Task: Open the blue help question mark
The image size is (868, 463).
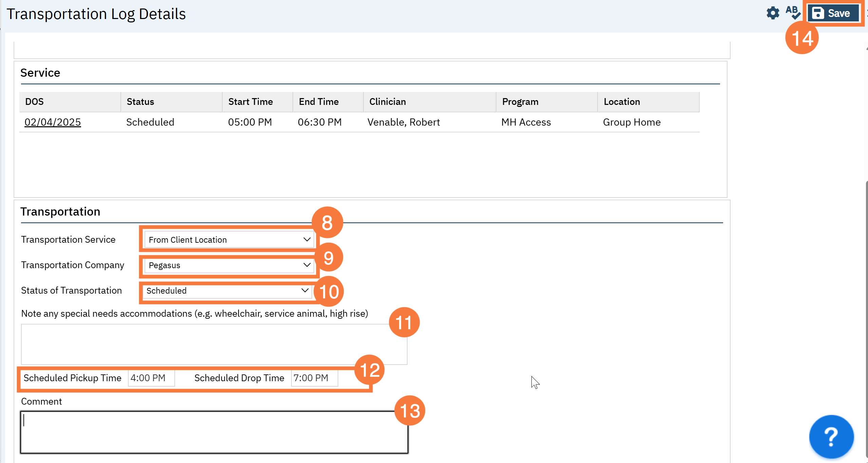Action: pos(831,437)
